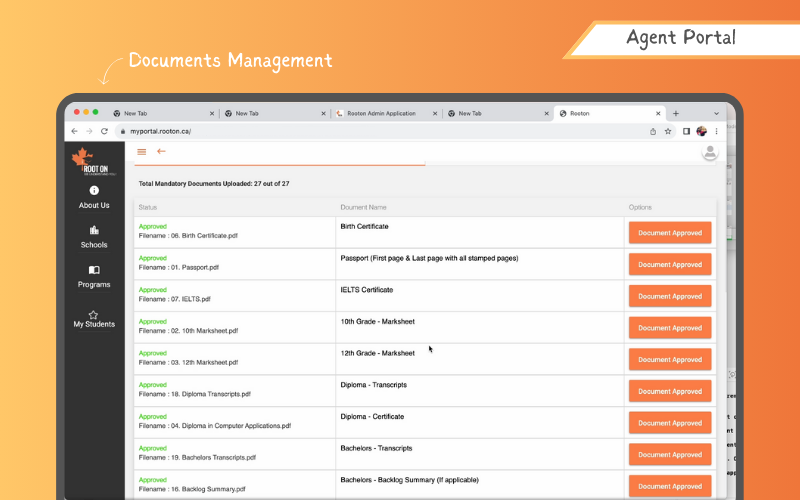Open a new tab with plus button
The image size is (800, 500).
pos(676,113)
